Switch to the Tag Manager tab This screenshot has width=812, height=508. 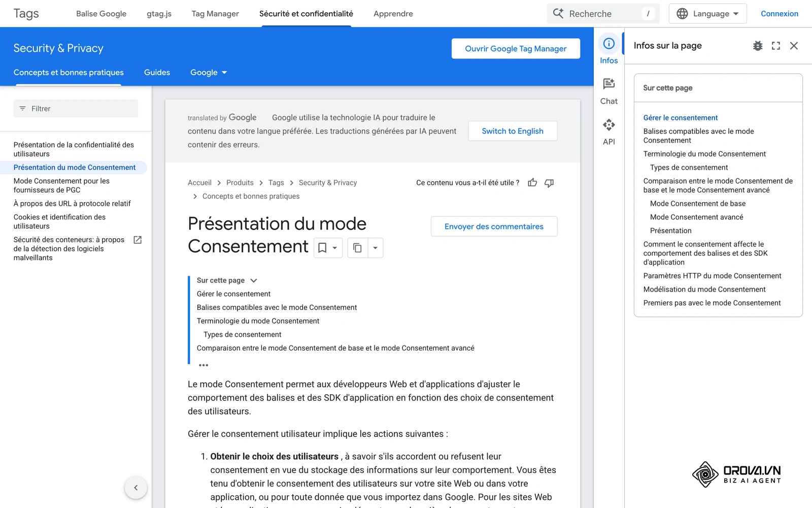point(215,14)
